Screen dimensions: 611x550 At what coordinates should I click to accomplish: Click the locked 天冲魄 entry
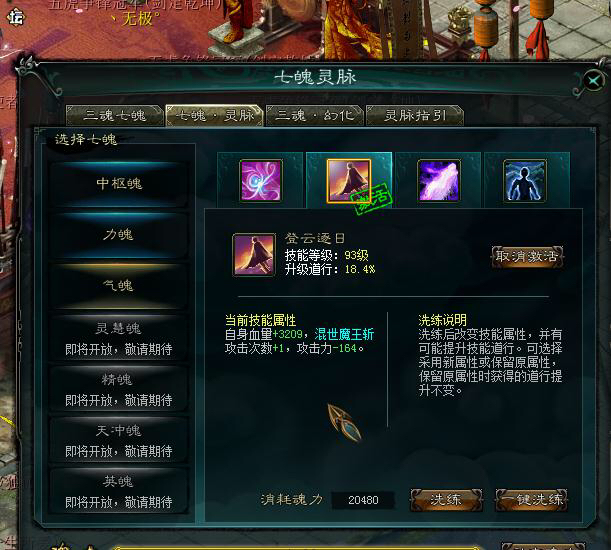119,440
